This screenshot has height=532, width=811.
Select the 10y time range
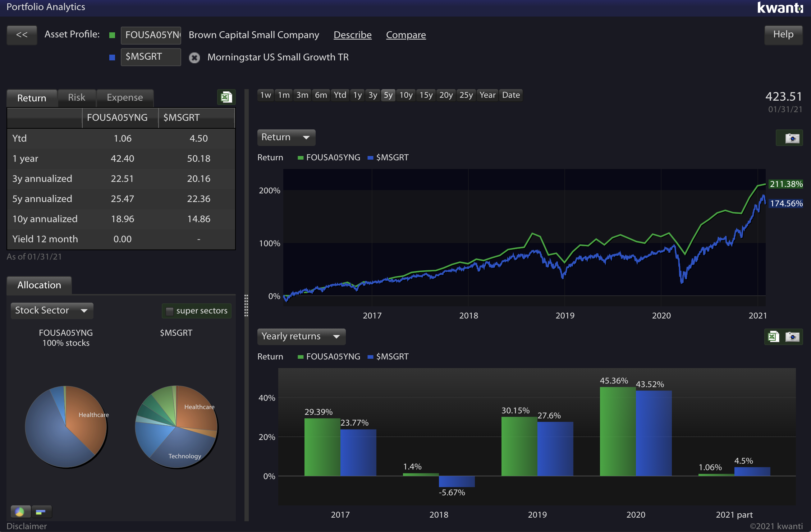tap(406, 95)
